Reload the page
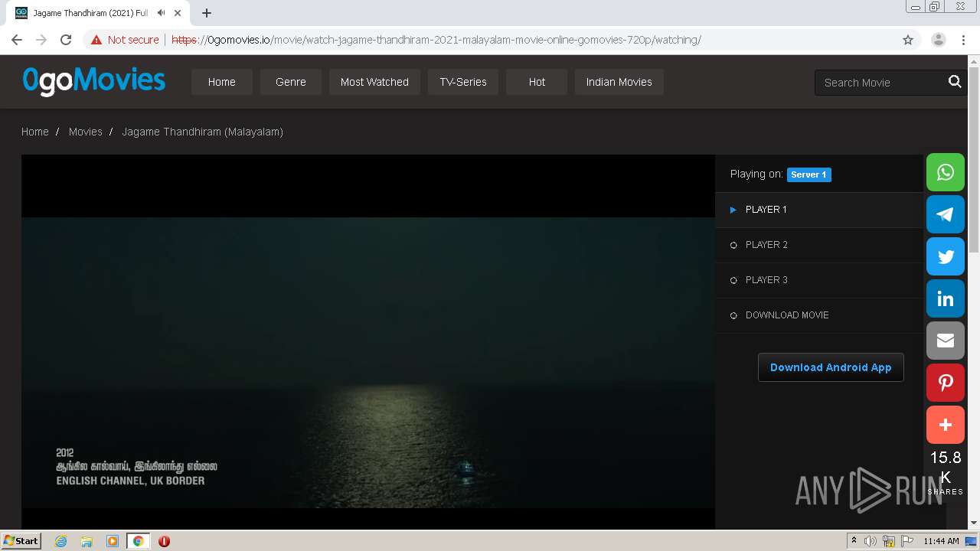The width and height of the screenshot is (980, 551). click(66, 40)
